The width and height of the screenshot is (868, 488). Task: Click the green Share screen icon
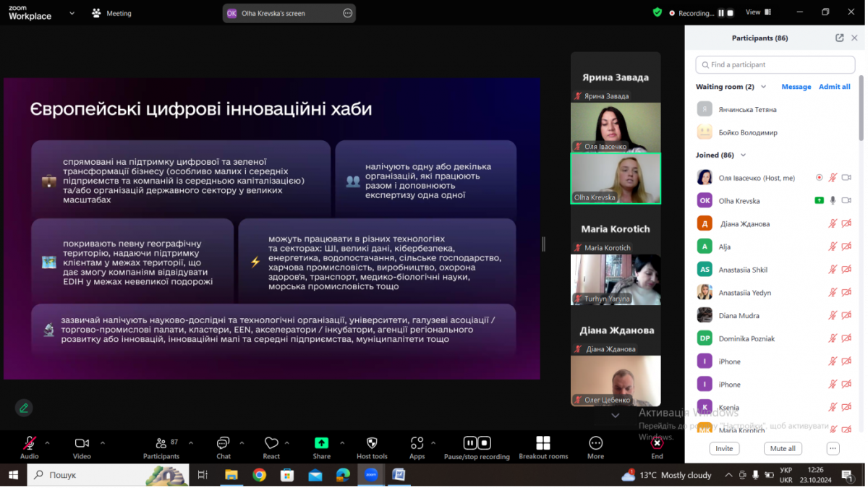tap(321, 443)
